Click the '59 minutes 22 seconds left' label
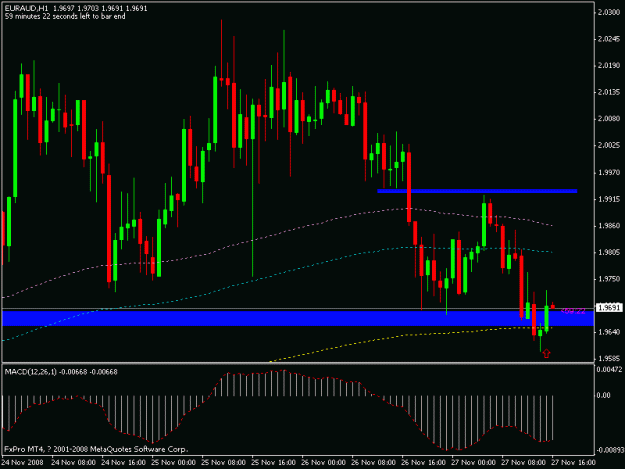 pos(65,16)
